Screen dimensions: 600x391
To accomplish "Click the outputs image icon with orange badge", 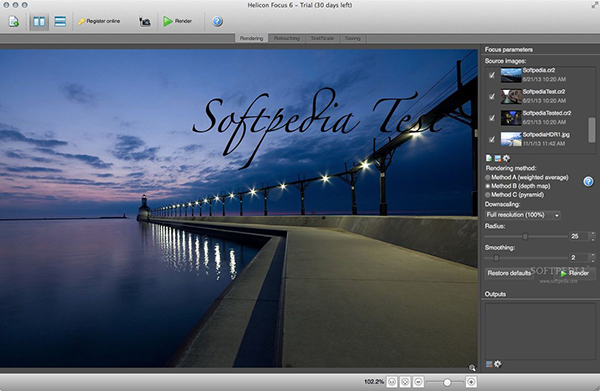I will coord(489,364).
